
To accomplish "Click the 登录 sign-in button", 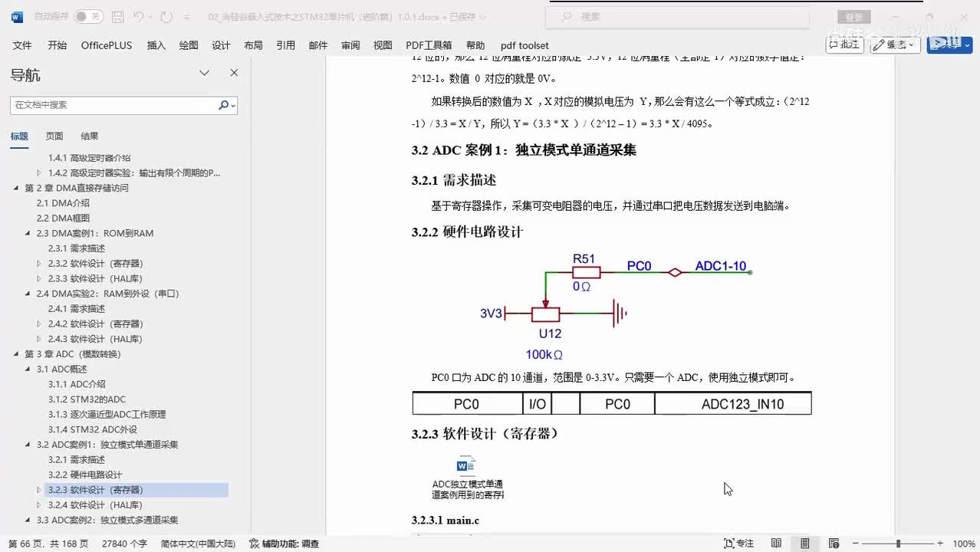I will click(x=853, y=17).
